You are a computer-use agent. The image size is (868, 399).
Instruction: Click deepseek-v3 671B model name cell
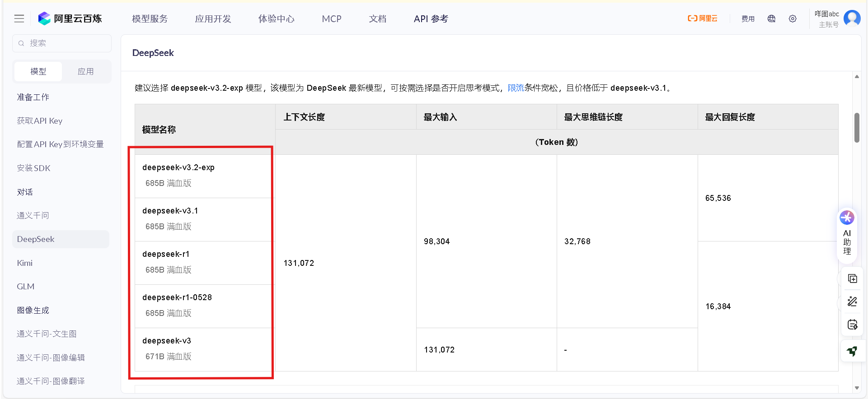click(205, 349)
